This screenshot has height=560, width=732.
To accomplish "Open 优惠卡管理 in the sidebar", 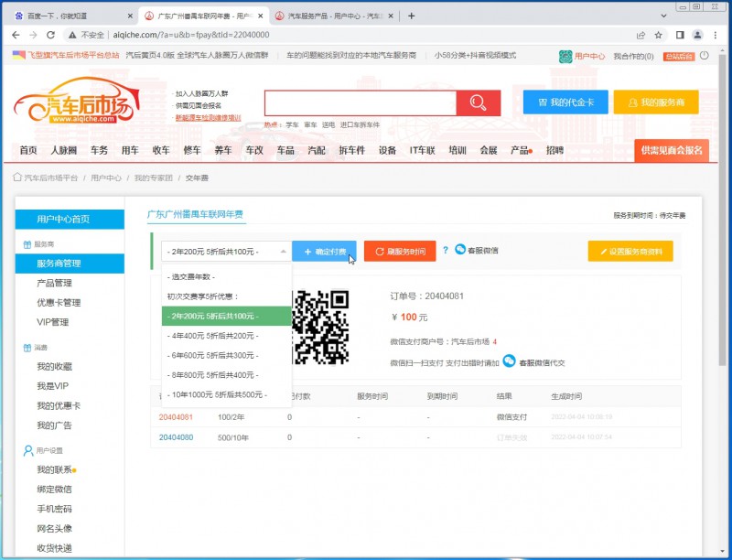I will tap(59, 303).
